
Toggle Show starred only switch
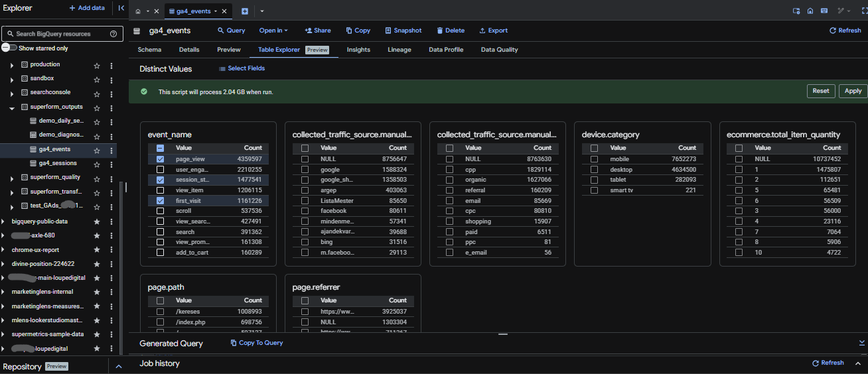(9, 48)
